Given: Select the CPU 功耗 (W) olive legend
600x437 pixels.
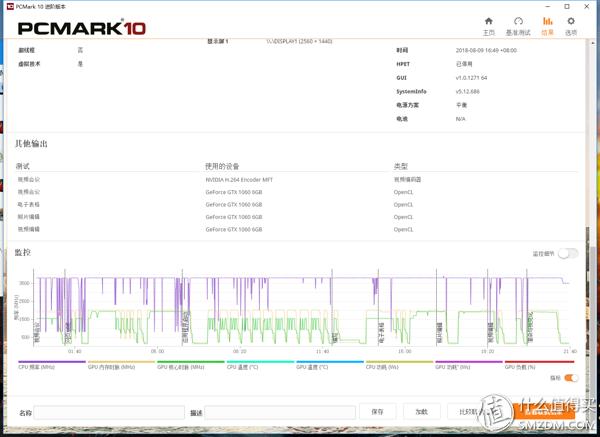Looking at the screenshot, I should (x=399, y=365).
